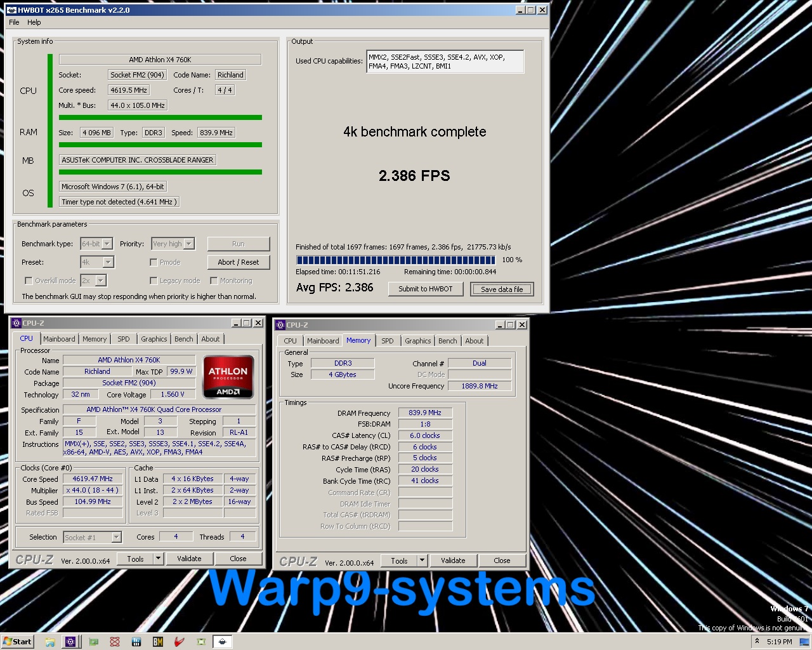Click the Core Voltage 1.560 V value
Image resolution: width=812 pixels, height=650 pixels.
click(x=173, y=394)
